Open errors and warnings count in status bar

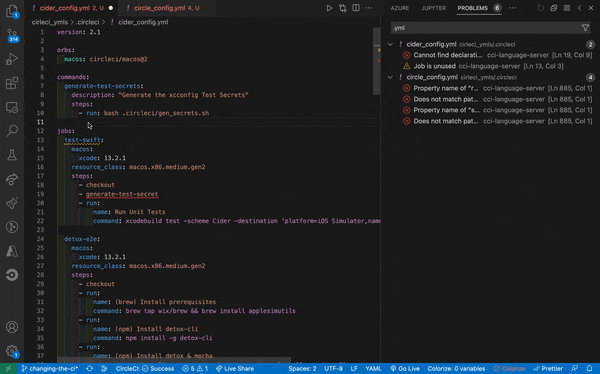[195, 369]
